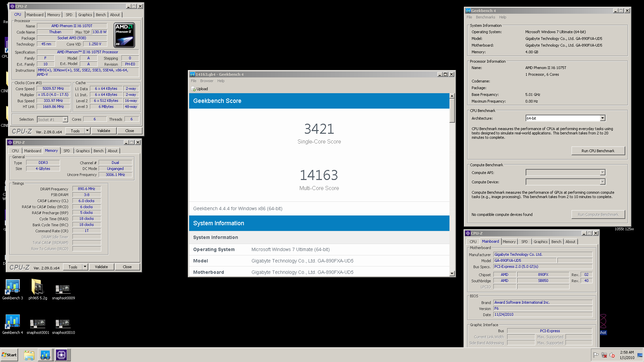Click the Core Speed 5009.57 MHz field
This screenshot has width=644, height=362.
click(53, 88)
